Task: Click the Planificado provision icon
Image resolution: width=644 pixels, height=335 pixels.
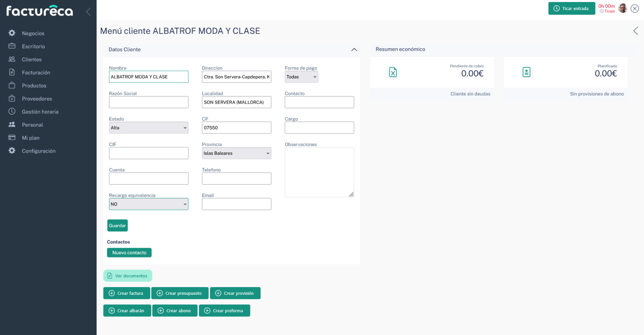Action: [526, 72]
